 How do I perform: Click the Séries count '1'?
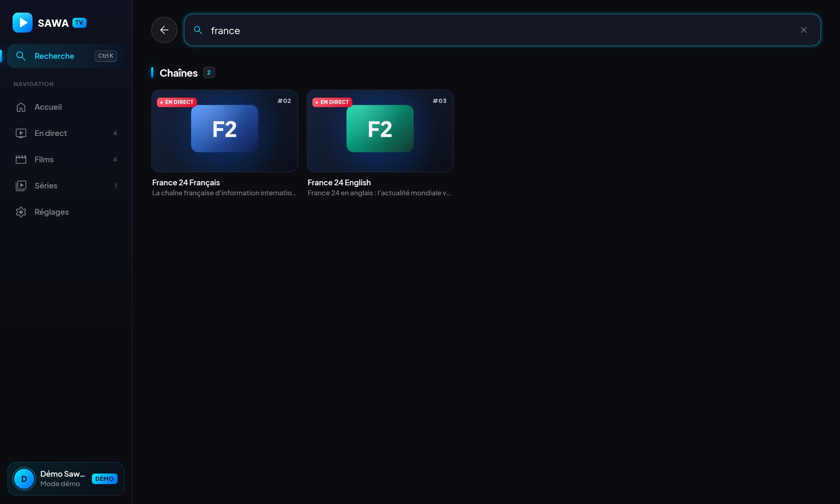click(115, 186)
